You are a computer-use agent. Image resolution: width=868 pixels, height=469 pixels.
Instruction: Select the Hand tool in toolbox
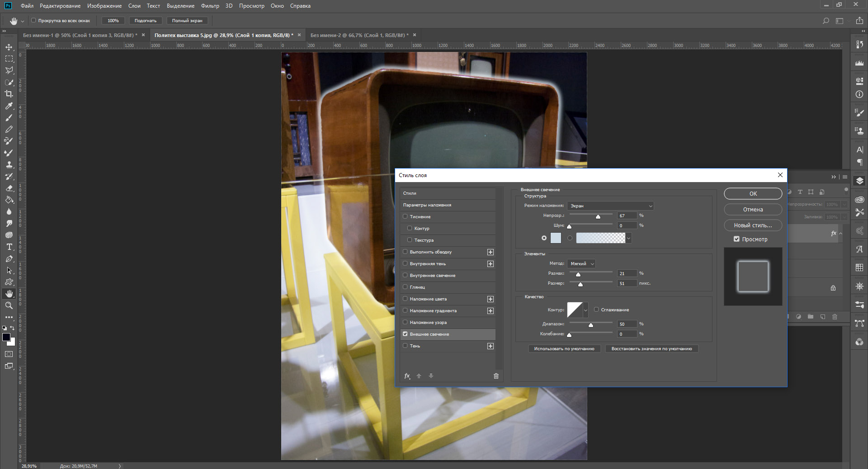9,294
